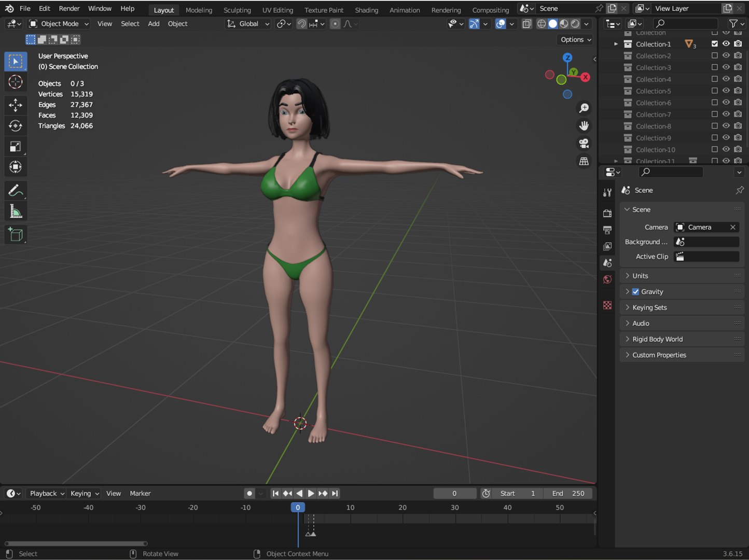Open the Add menu in viewport header
This screenshot has height=560, width=749.
click(154, 24)
